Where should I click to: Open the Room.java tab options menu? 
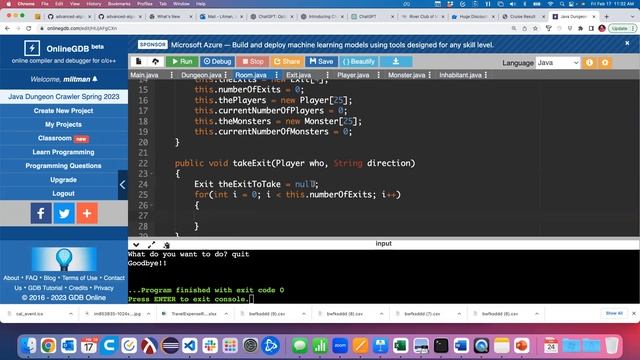[x=277, y=75]
